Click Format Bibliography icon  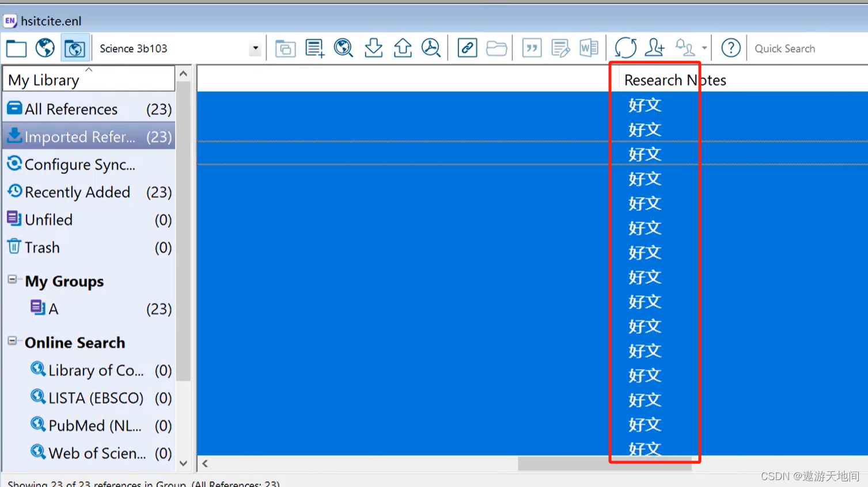[x=560, y=48]
